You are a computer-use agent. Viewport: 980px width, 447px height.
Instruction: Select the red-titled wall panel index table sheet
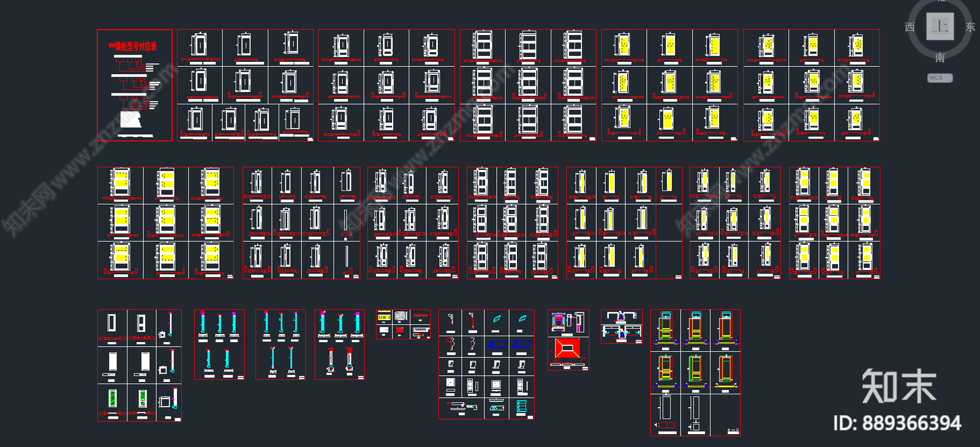(x=135, y=85)
